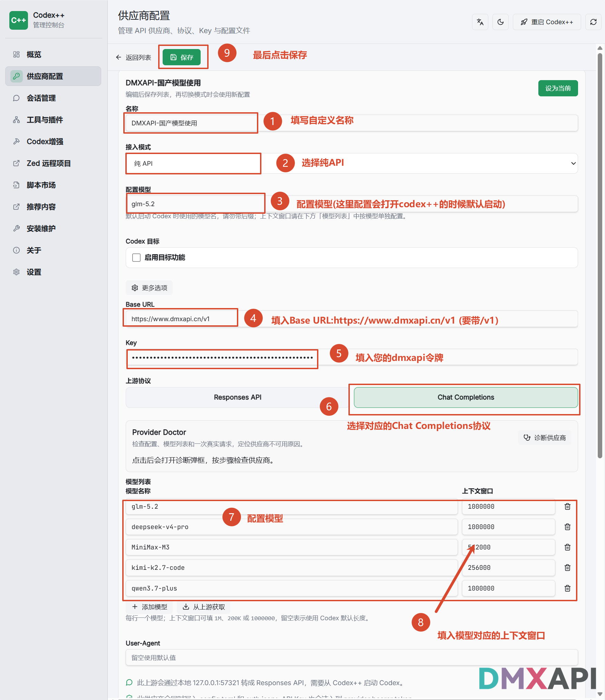Delete the deepseek-v4-pro model row
Screen dimensions: 605x700
tap(567, 527)
